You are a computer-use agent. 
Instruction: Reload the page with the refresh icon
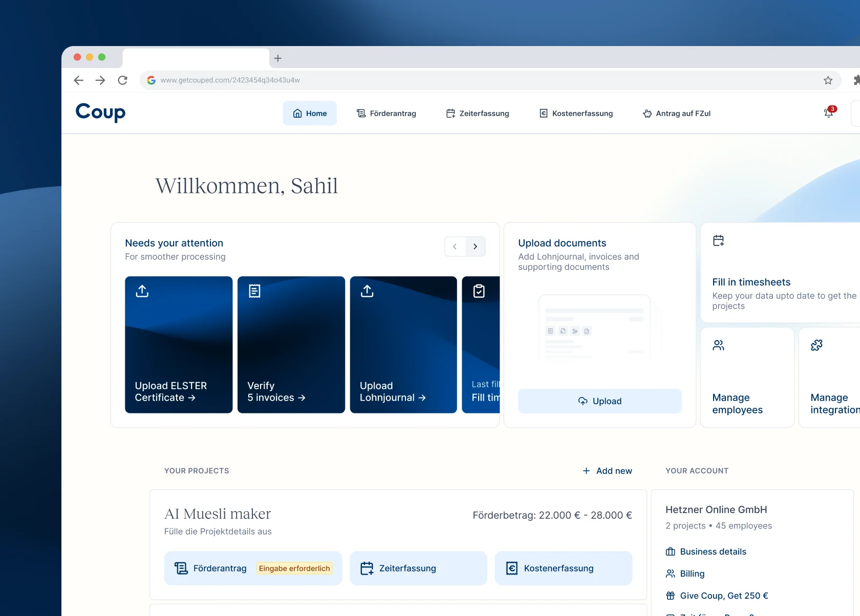click(122, 80)
